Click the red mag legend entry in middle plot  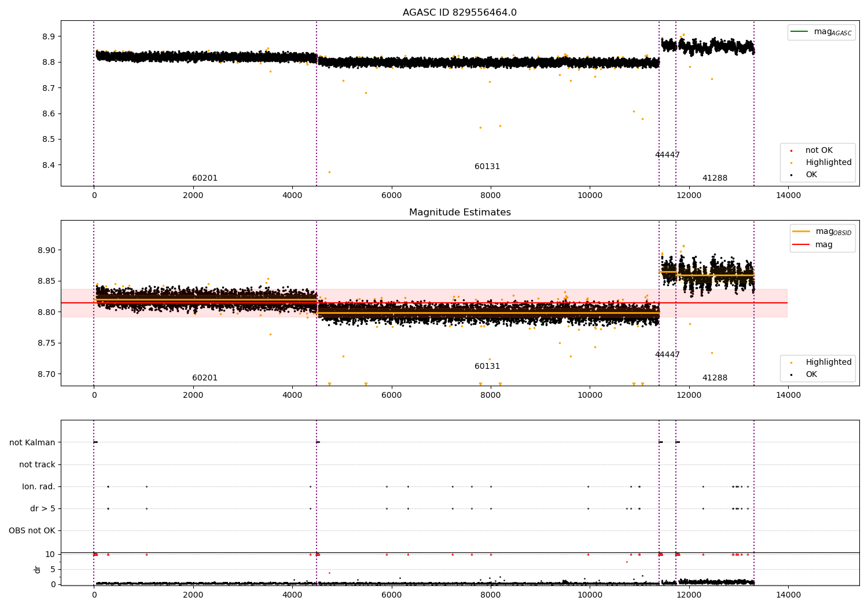click(812, 244)
